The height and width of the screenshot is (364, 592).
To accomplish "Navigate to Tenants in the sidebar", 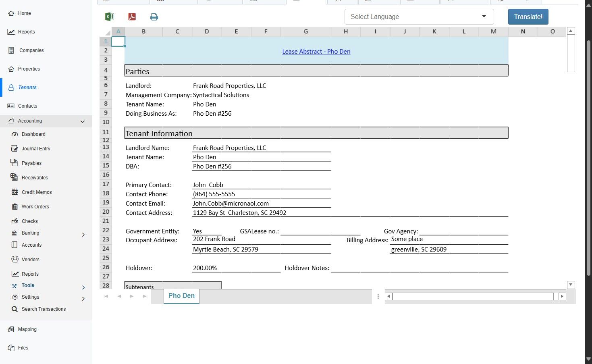I will [27, 87].
